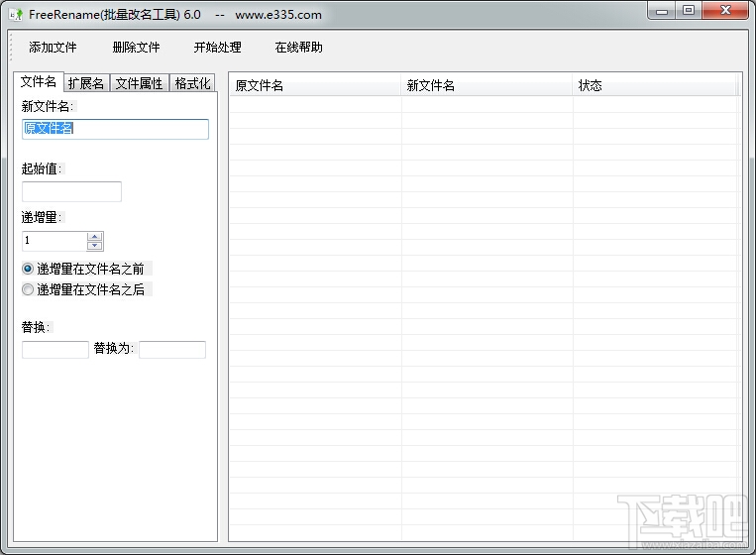Open the 格式化 tab
The height and width of the screenshot is (555, 756).
click(192, 83)
